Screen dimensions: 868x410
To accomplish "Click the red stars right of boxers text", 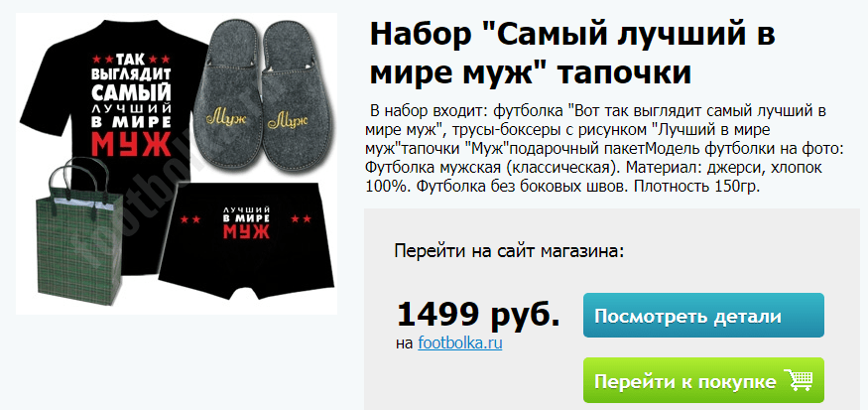I will [302, 218].
